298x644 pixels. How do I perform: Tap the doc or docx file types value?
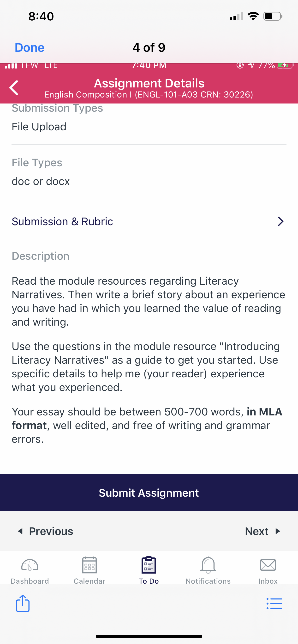(41, 181)
